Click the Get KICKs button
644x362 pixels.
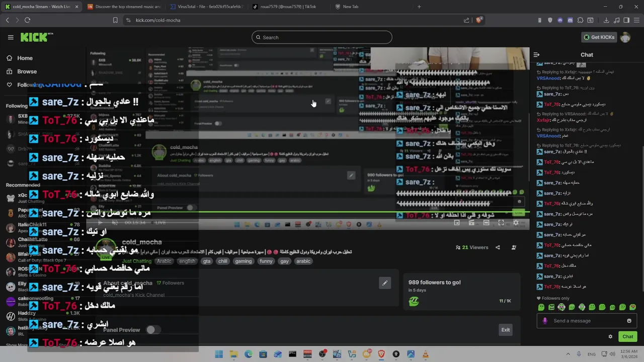coord(599,37)
